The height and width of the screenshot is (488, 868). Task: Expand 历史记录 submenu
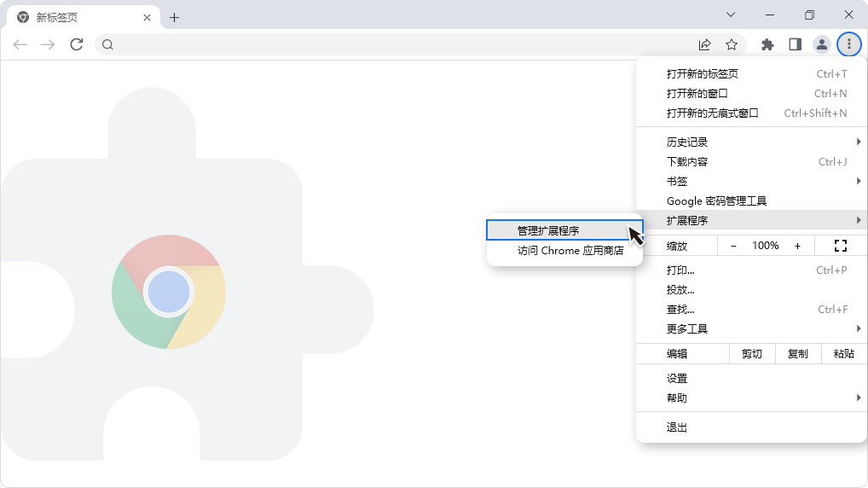751,142
